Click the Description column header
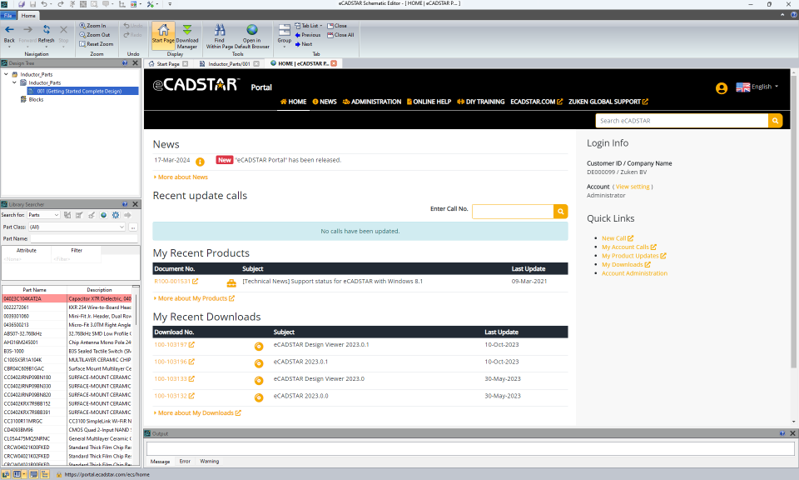This screenshot has width=799, height=480. click(x=99, y=290)
